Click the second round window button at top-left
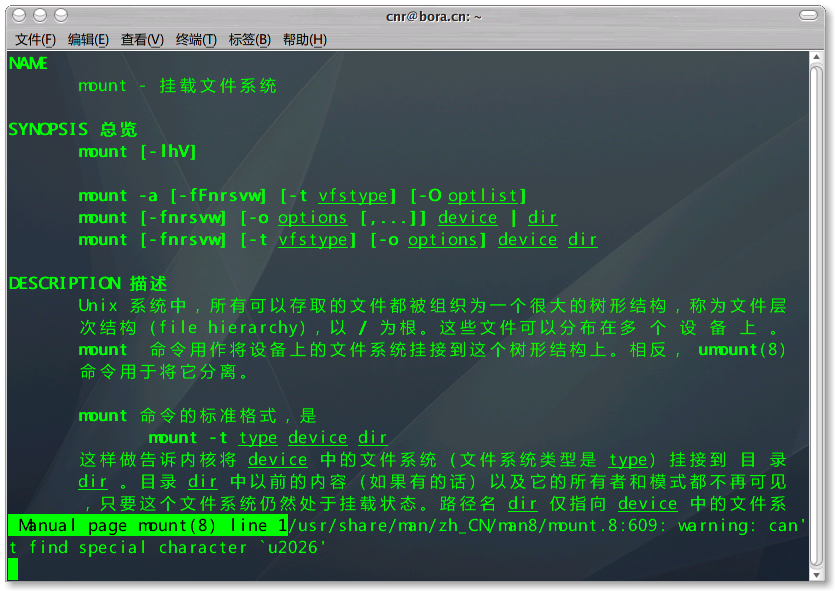The width and height of the screenshot is (835, 591). pos(40,15)
